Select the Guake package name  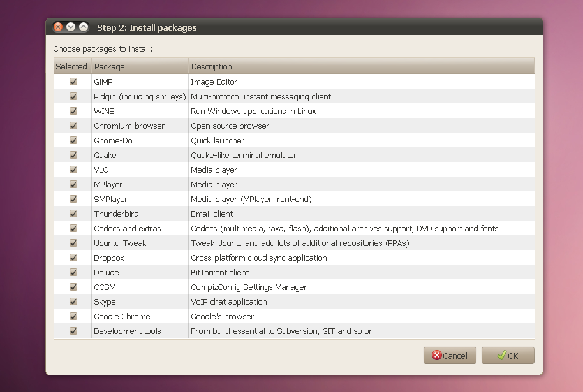tap(105, 156)
